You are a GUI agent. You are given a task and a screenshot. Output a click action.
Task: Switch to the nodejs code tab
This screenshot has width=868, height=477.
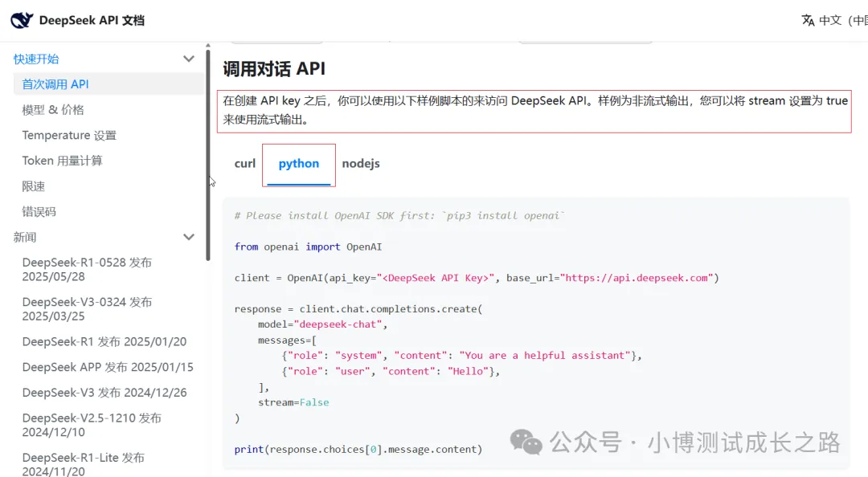[361, 164]
